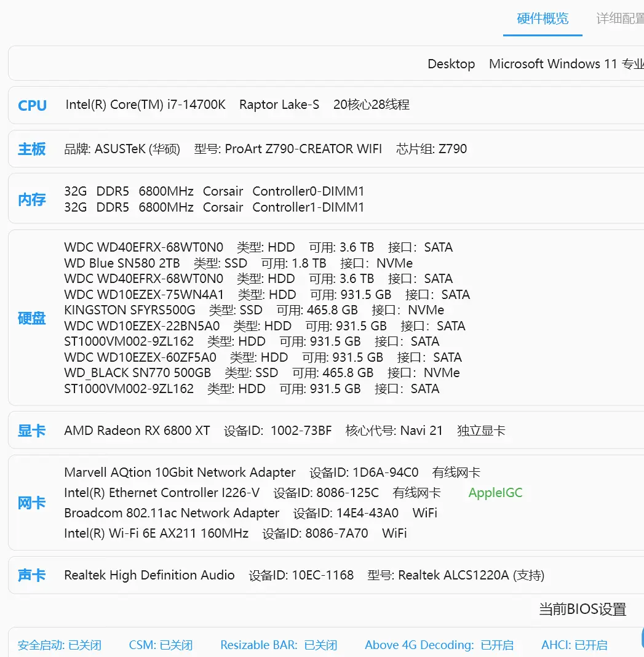Click 设备ID: 14E4-43A0 value
This screenshot has width=644, height=657.
(x=346, y=513)
